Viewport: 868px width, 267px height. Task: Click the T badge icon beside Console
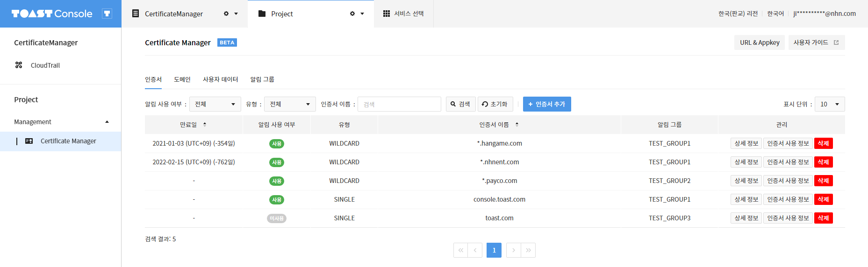coord(107,14)
